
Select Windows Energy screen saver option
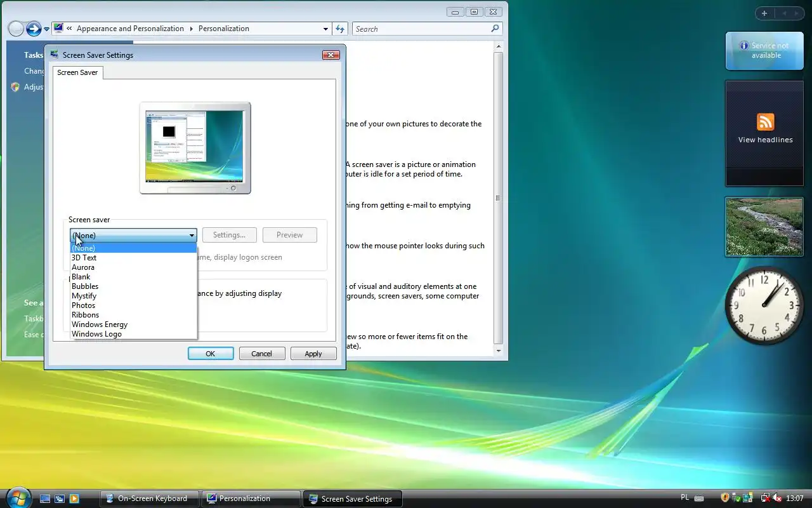[133, 324]
